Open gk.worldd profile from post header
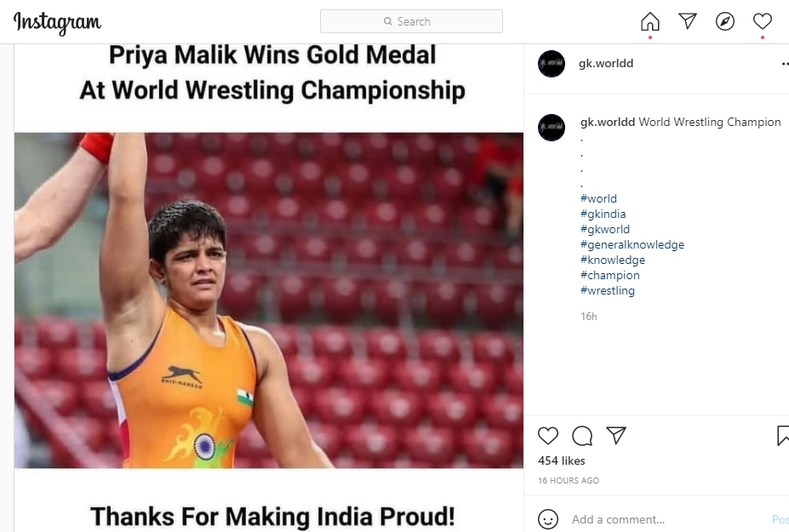The height and width of the screenshot is (532, 789). pos(606,64)
